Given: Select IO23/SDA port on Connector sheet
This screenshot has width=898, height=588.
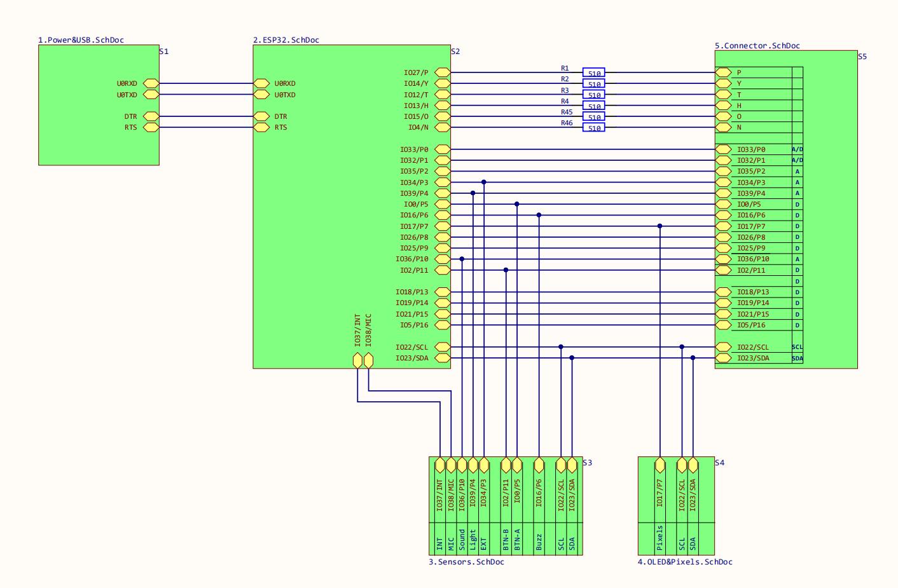Looking at the screenshot, I should pyautogui.click(x=723, y=358).
